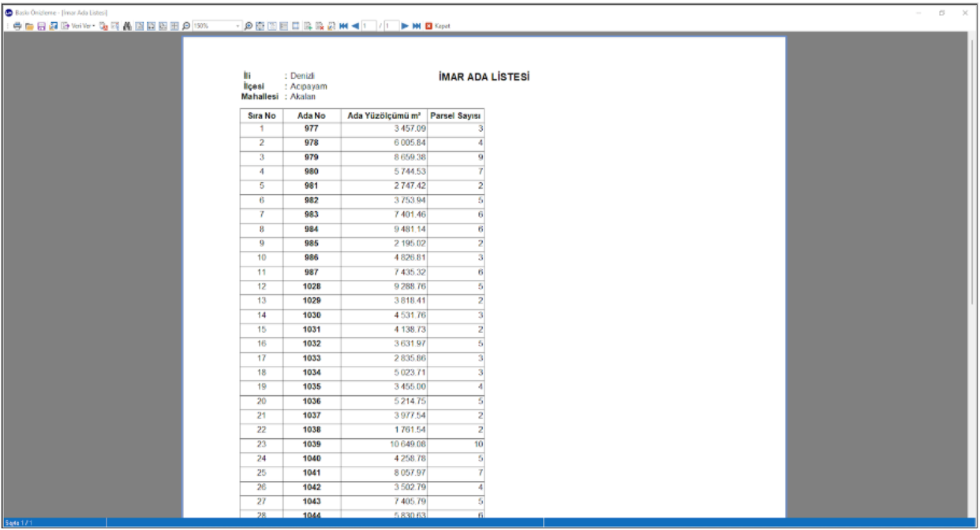Viewport: 980px width, 530px height.
Task: Zoom in using the magnifier plus icon
Action: pos(249,26)
